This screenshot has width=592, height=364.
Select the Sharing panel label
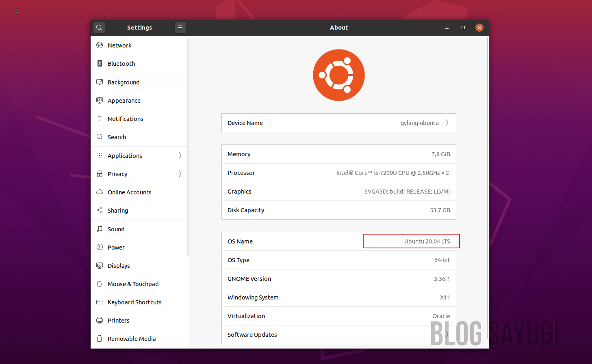(x=118, y=211)
